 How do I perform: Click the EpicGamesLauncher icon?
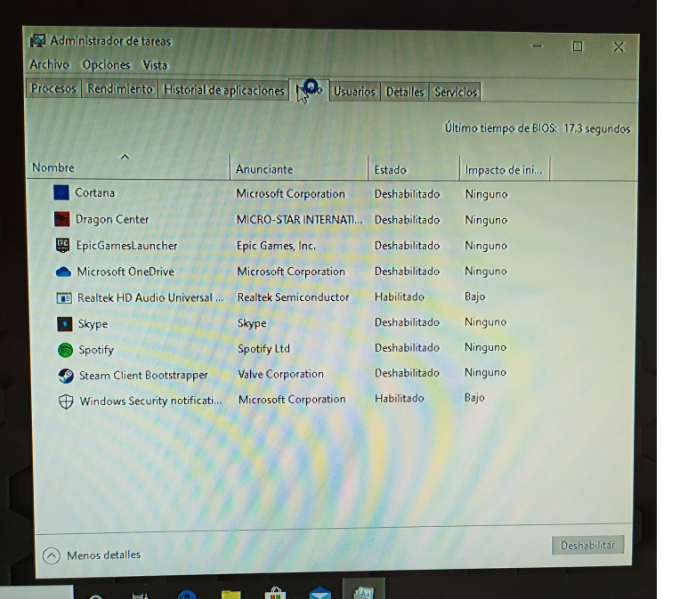coord(63,245)
